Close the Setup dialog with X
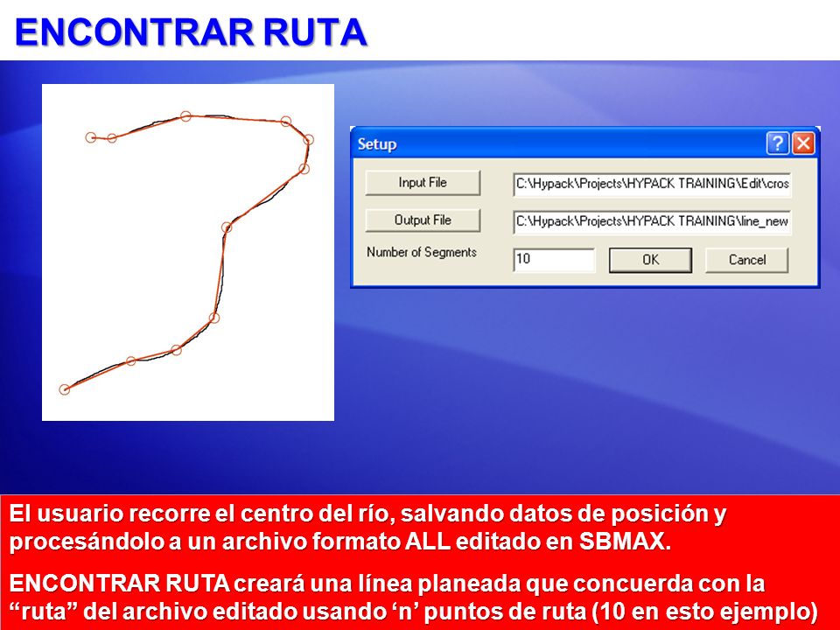Viewport: 840px width, 630px height. coord(803,143)
